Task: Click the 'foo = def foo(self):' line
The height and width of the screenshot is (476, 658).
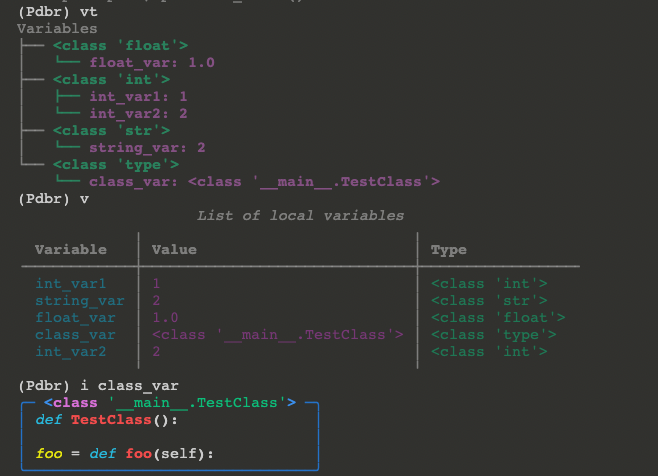Action: pyautogui.click(x=125, y=454)
